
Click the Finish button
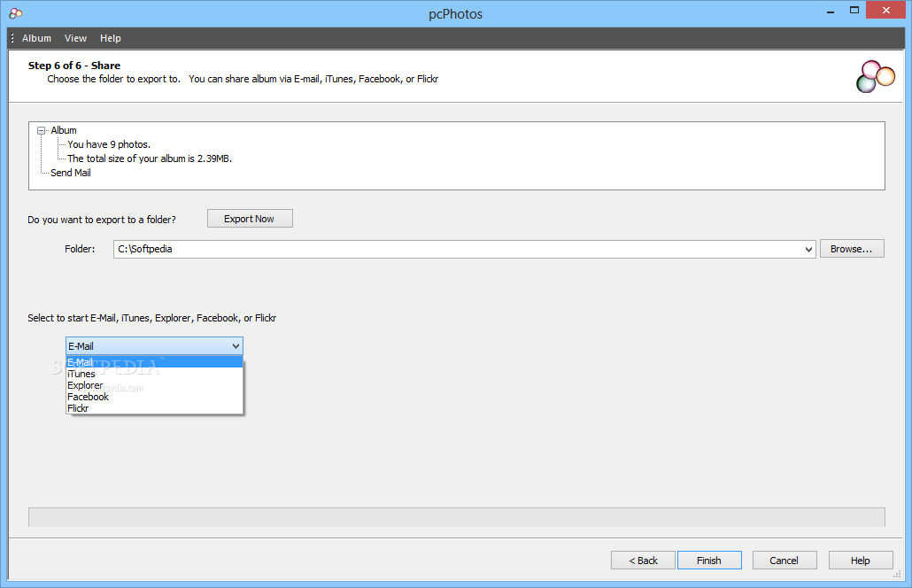click(x=709, y=561)
